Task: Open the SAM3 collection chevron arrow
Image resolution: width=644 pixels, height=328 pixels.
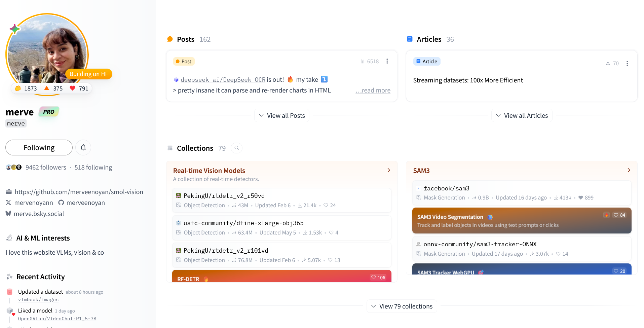Action: 629,170
